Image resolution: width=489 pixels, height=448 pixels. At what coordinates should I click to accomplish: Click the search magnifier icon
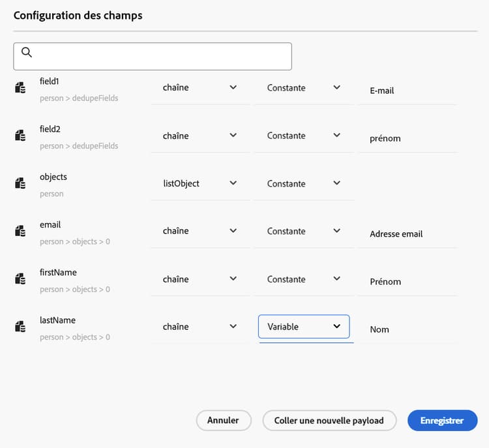tap(27, 52)
